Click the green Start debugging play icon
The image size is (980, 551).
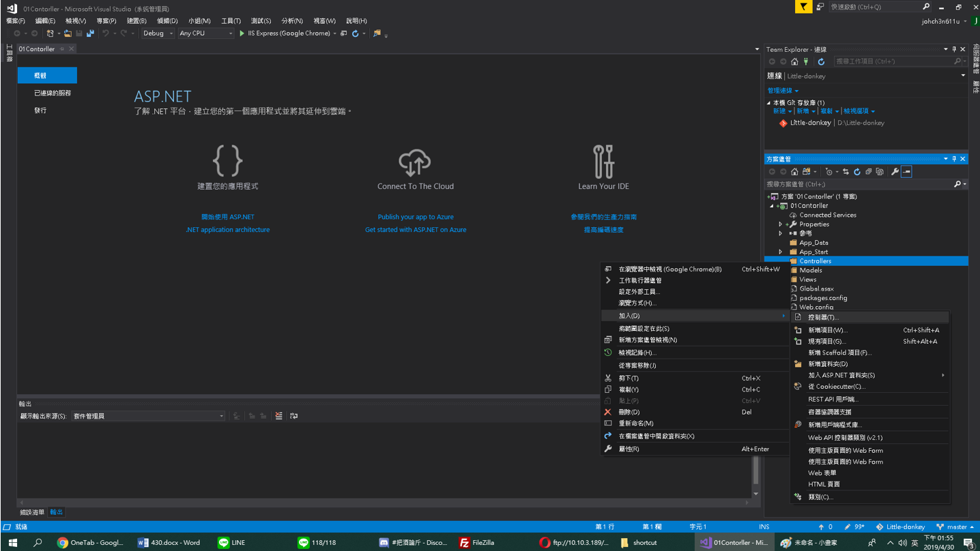tap(242, 33)
